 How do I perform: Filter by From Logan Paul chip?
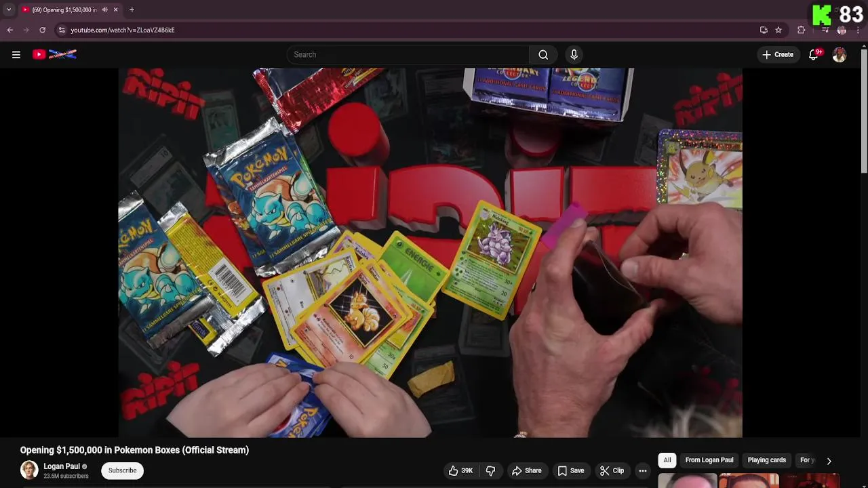coord(709,460)
